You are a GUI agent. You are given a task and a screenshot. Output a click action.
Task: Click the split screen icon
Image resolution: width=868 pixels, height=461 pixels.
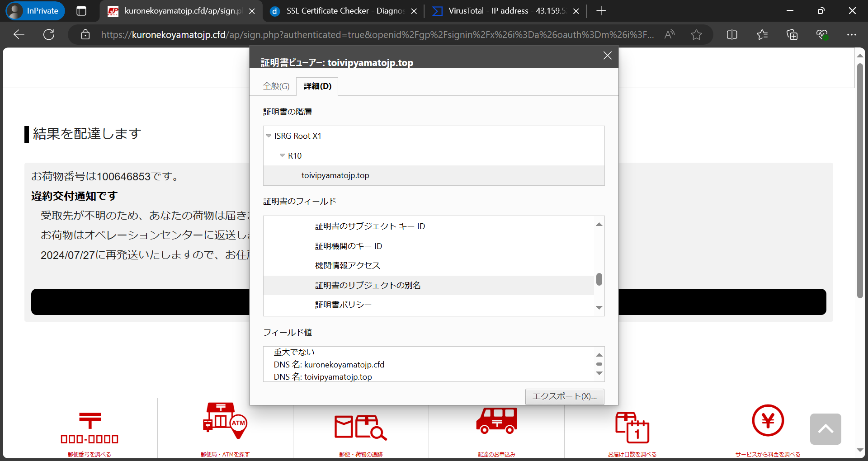[732, 34]
